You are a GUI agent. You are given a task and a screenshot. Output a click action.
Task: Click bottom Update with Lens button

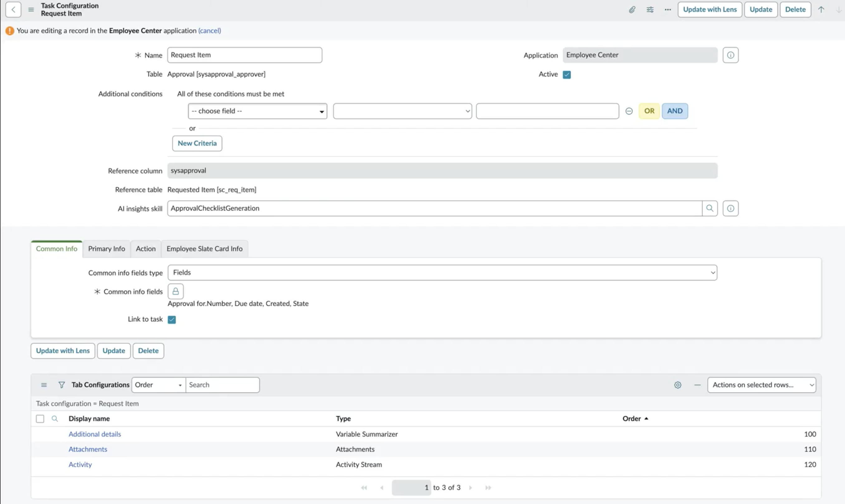coord(63,350)
